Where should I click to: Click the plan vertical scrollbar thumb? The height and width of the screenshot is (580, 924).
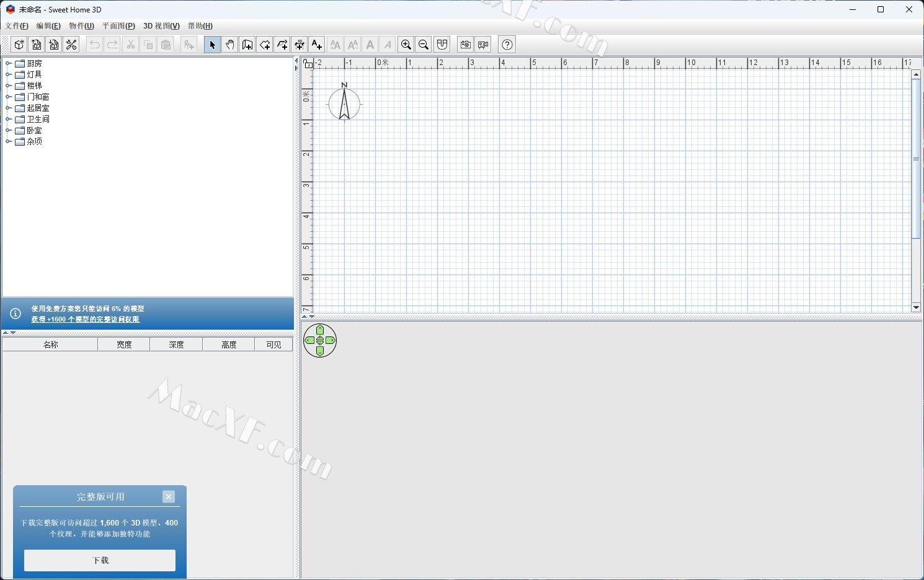(916, 159)
